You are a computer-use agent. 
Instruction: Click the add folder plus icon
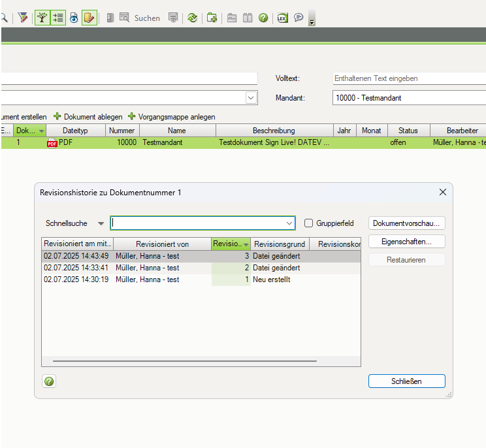click(212, 18)
